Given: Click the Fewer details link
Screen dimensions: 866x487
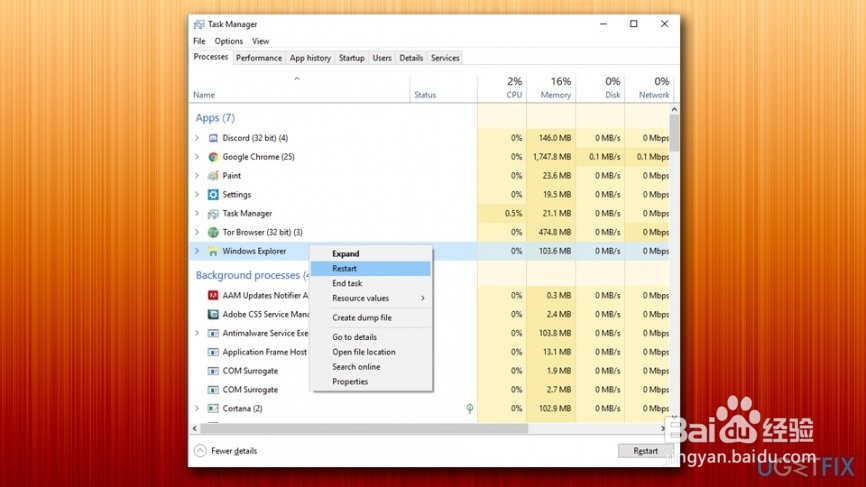Looking at the screenshot, I should [234, 451].
